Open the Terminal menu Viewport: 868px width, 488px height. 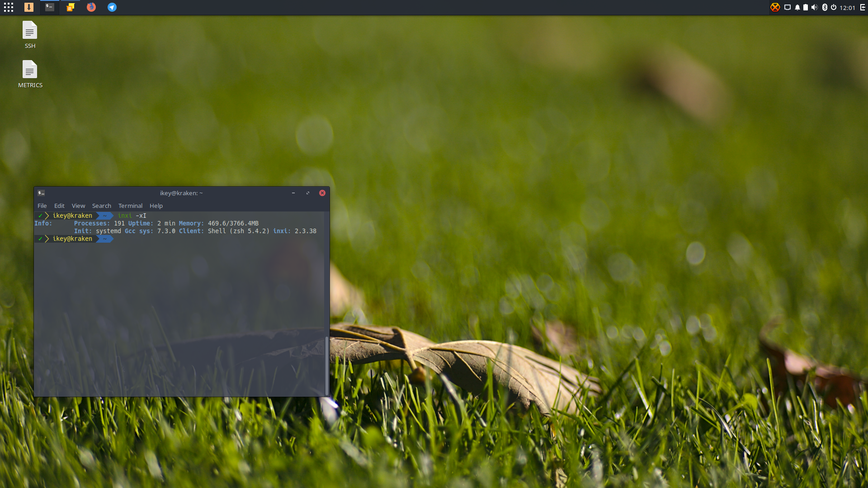(x=130, y=206)
